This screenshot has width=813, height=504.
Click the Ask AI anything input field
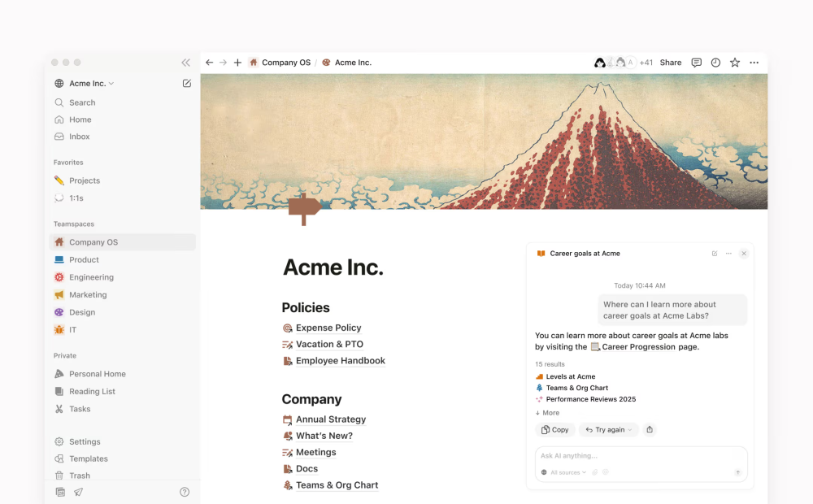pos(634,456)
